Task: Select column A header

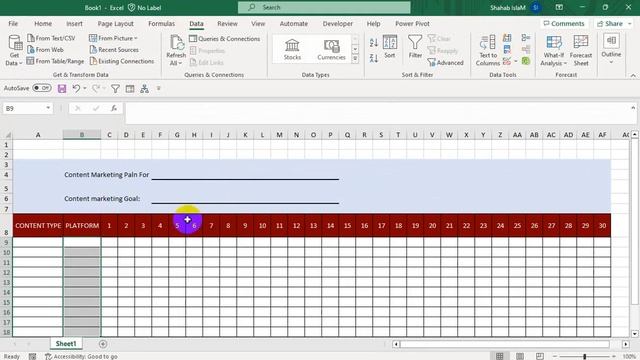Action: [38, 135]
